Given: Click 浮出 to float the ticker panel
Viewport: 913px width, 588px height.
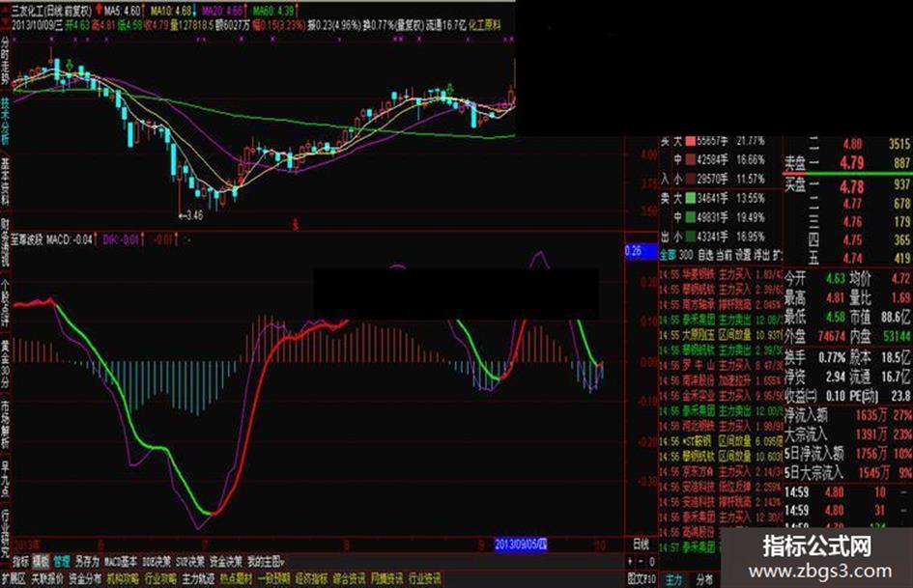Looking at the screenshot, I should click(761, 255).
